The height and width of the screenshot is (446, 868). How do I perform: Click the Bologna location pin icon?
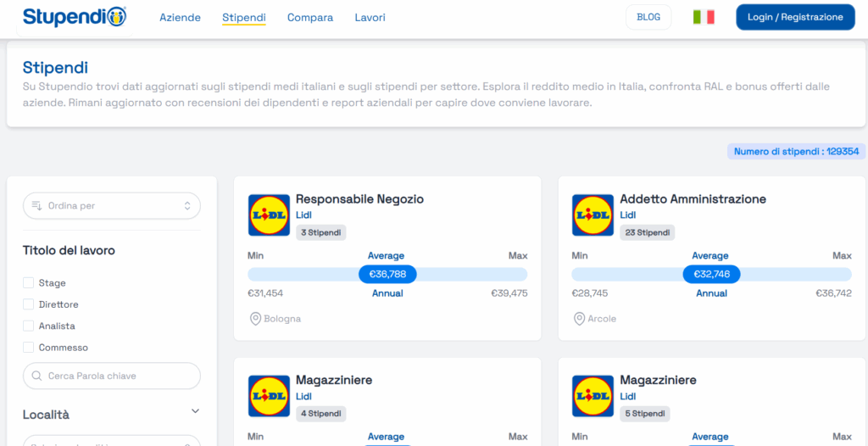pos(255,319)
